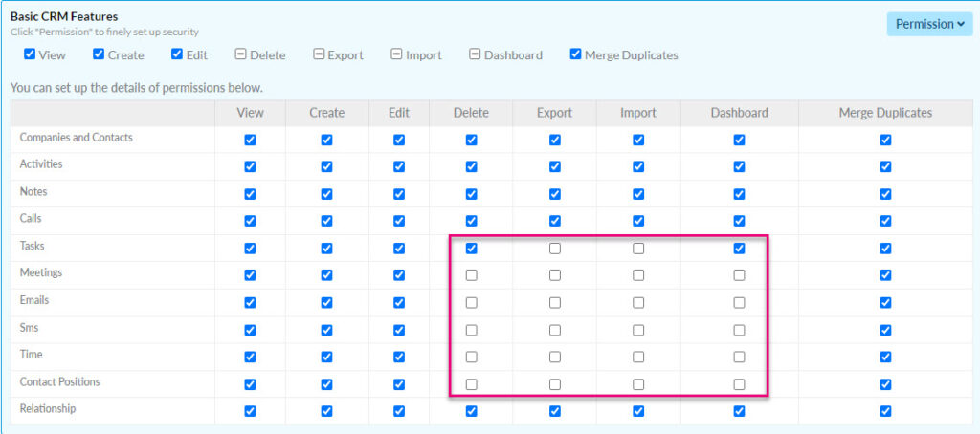
Task: Uncheck Dashboard permission for Tasks
Action: (740, 249)
